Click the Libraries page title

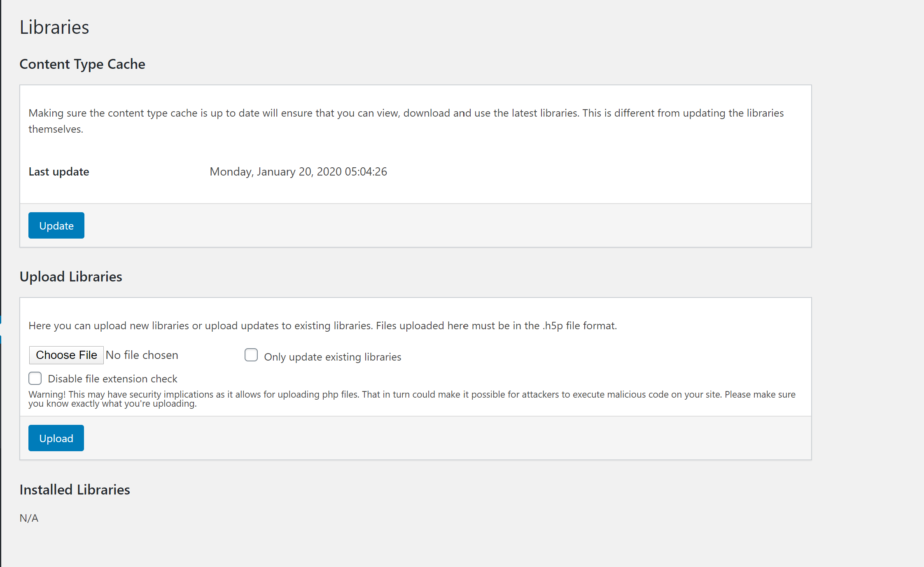coord(54,27)
